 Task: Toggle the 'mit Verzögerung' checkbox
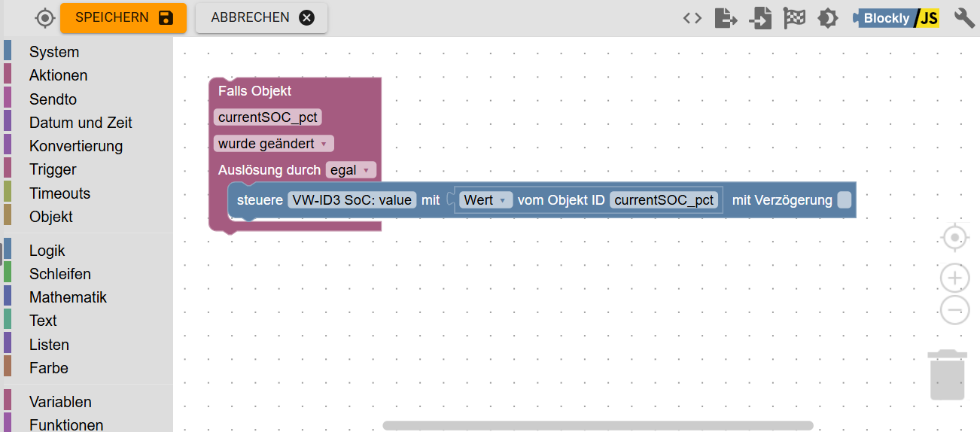tap(844, 199)
